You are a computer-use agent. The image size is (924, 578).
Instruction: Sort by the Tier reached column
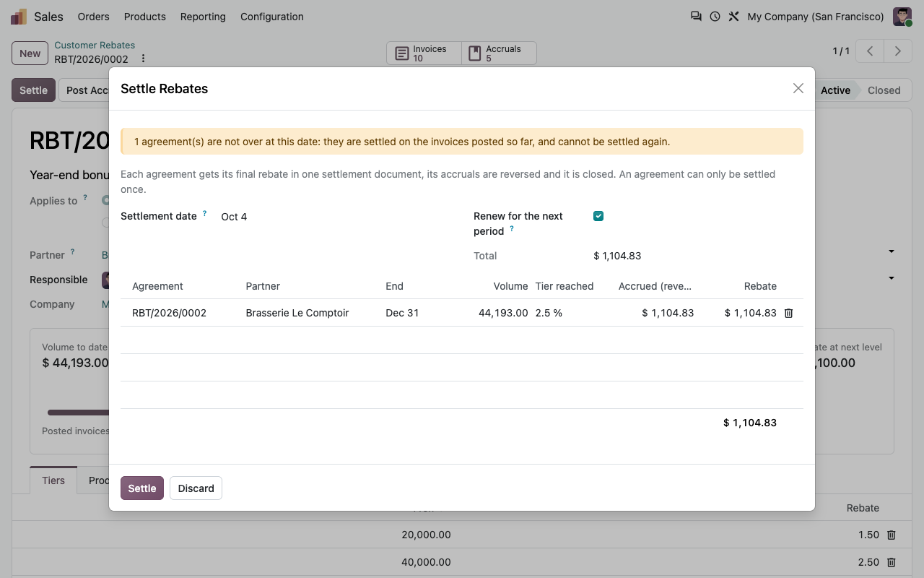[565, 286]
